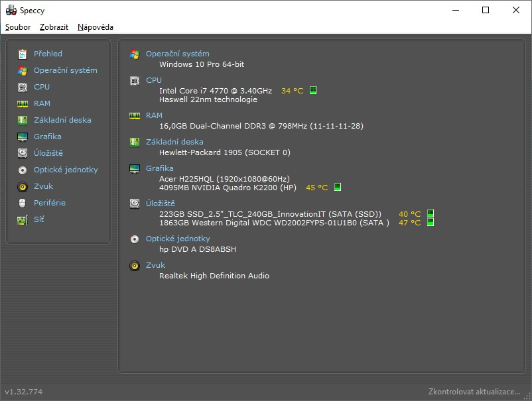The height and width of the screenshot is (401, 532).
Task: Click the Periferie keyboard icon in sidebar
Action: pyautogui.click(x=22, y=202)
